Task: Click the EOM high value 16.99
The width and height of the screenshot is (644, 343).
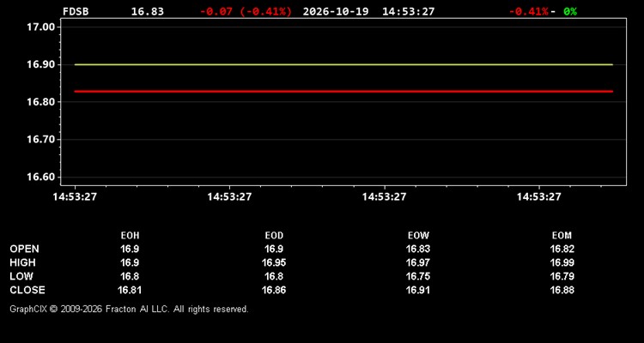Action: click(x=562, y=262)
